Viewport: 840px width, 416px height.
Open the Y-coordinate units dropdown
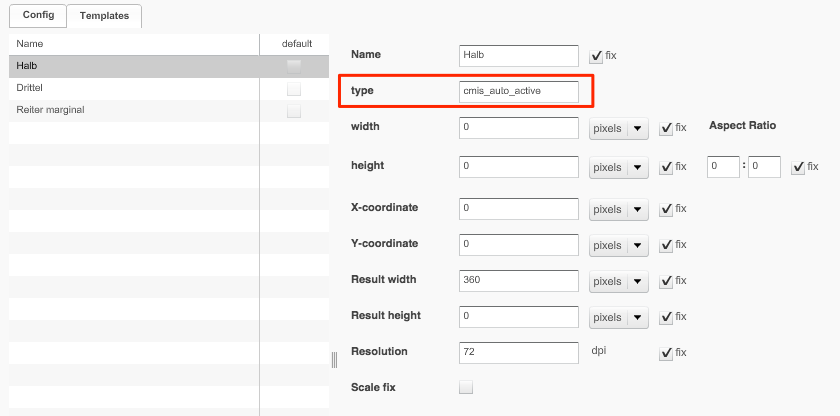point(619,245)
